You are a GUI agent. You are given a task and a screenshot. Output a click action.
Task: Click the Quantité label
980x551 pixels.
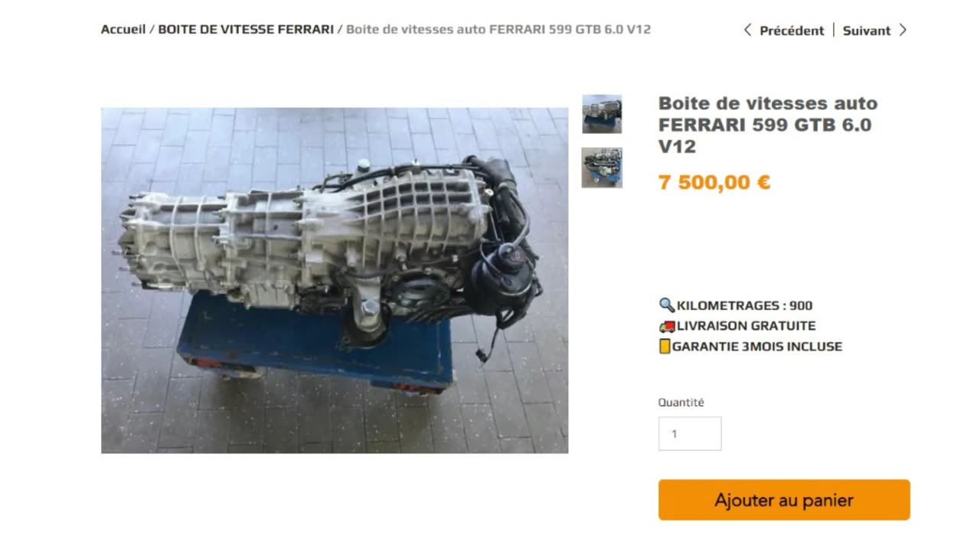coord(681,402)
